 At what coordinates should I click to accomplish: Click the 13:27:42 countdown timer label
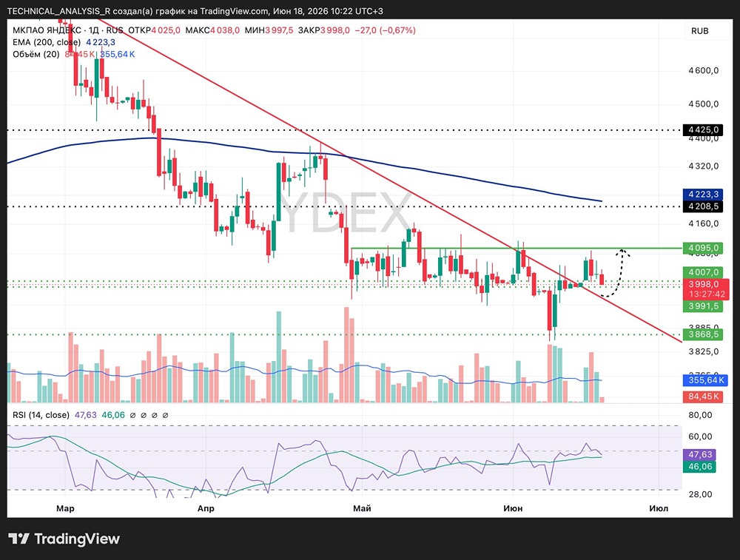[x=707, y=294]
